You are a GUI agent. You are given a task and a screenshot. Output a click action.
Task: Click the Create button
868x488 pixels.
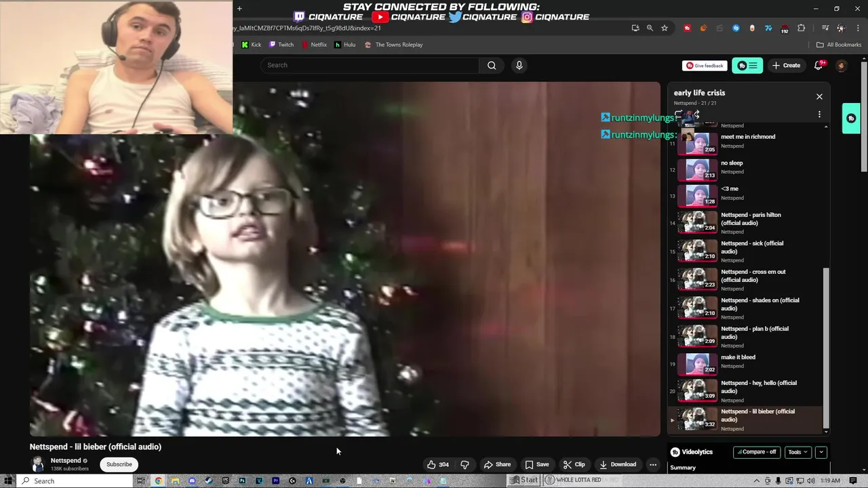[x=786, y=66]
